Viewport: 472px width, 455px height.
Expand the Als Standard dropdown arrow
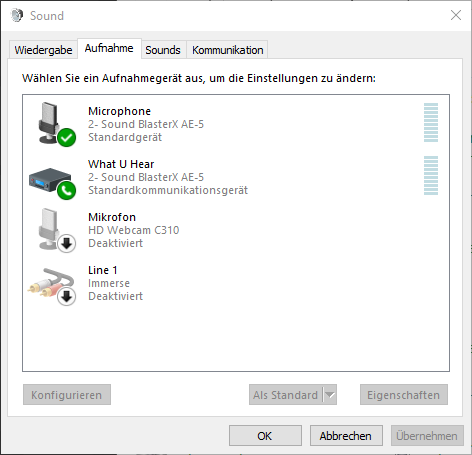pyautogui.click(x=330, y=395)
